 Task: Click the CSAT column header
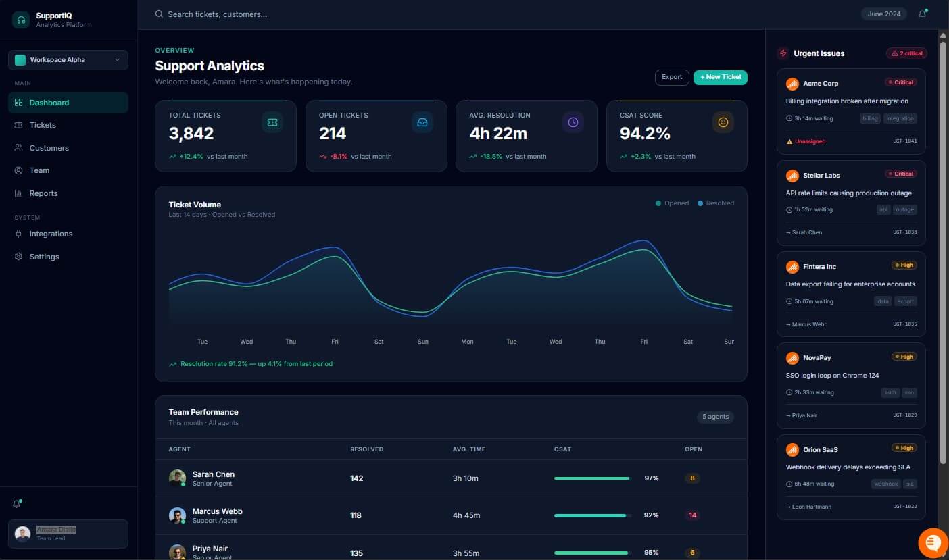[x=562, y=449]
